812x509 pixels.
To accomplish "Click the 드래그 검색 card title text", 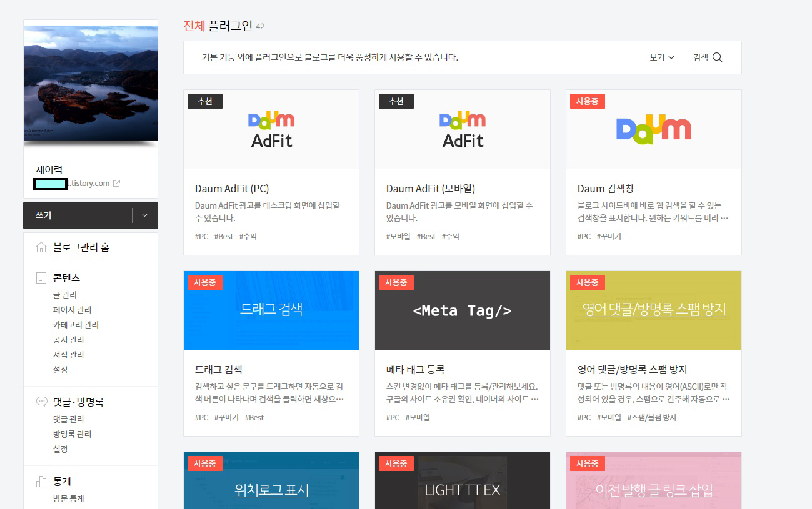I will [219, 370].
